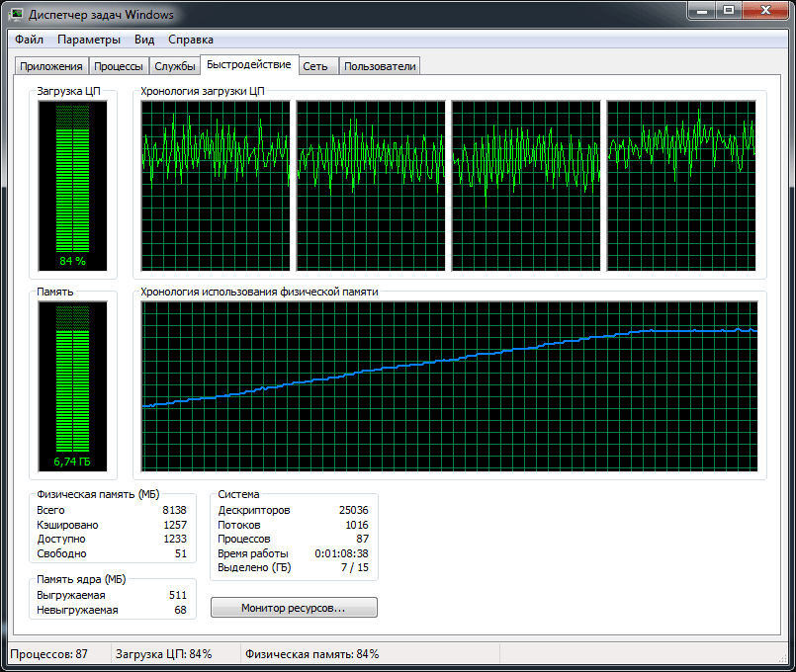Click the physical memory usage history graph
Viewport: 796px width, 672px height.
point(449,387)
